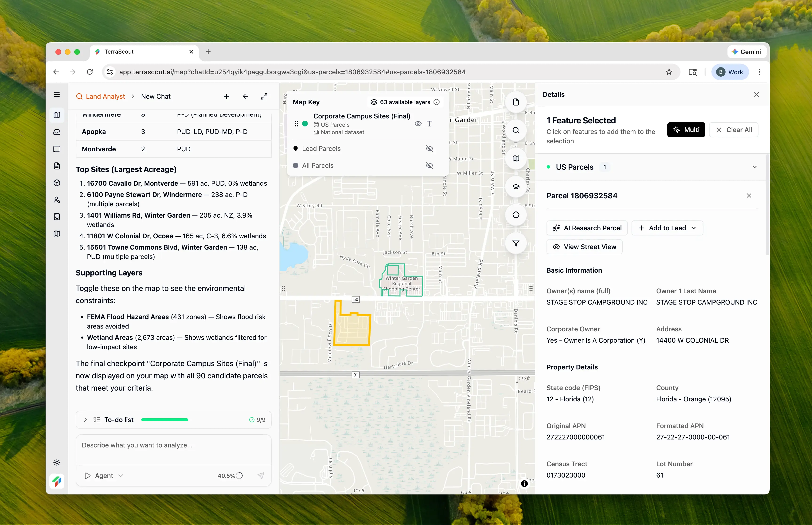Show the hidden Lead Parcels layer
Screen dimensions: 812x525
click(429, 149)
